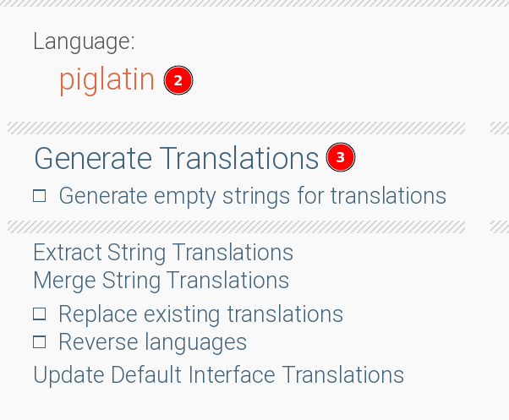Click the 'Language:' field label
The height and width of the screenshot is (420, 509).
pyautogui.click(x=84, y=41)
